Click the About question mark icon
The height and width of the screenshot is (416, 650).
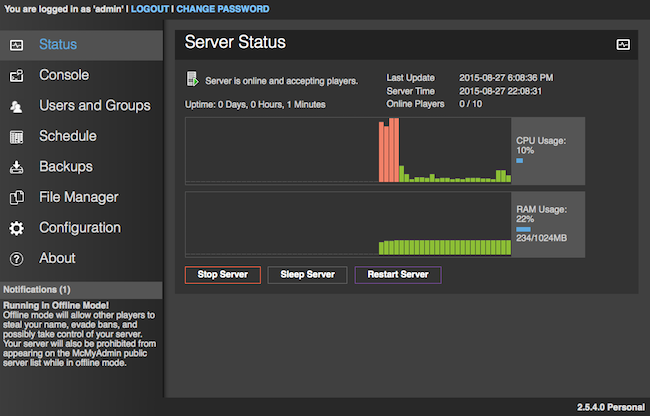(x=16, y=259)
